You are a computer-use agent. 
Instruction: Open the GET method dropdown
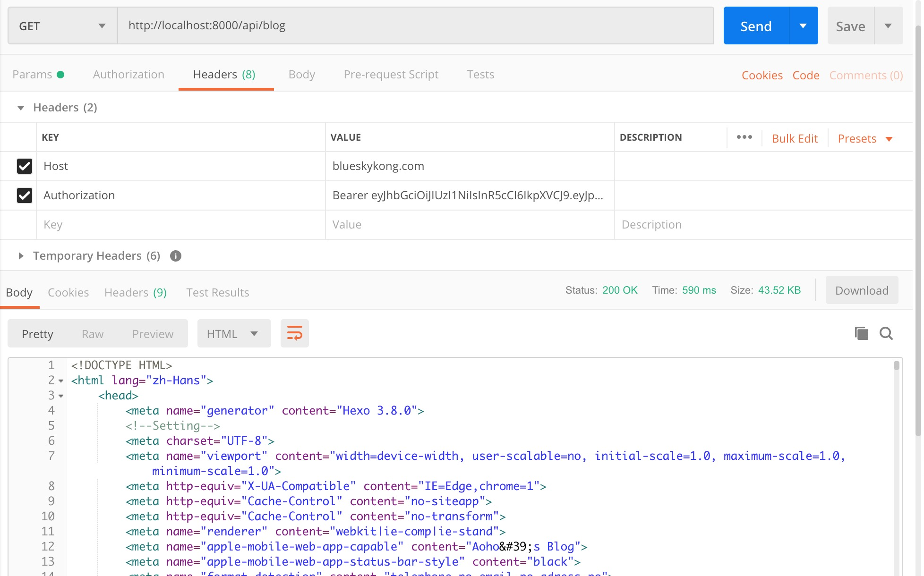point(62,26)
